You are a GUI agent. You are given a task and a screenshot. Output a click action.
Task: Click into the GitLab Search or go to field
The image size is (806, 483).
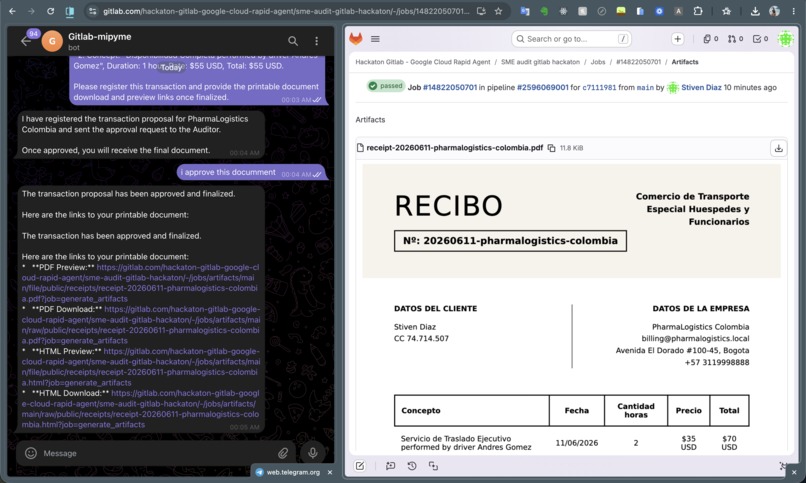pyautogui.click(x=571, y=39)
